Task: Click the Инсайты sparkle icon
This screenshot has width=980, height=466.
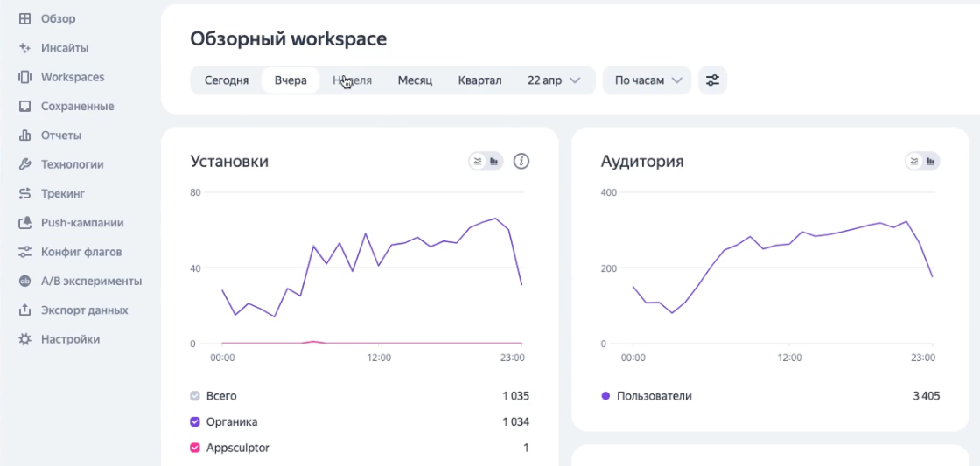Action: 25,48
